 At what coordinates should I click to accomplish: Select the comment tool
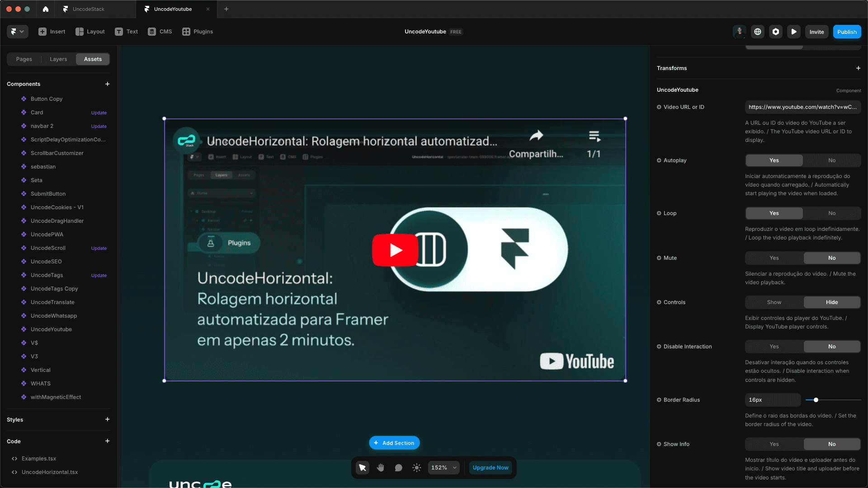pyautogui.click(x=399, y=468)
